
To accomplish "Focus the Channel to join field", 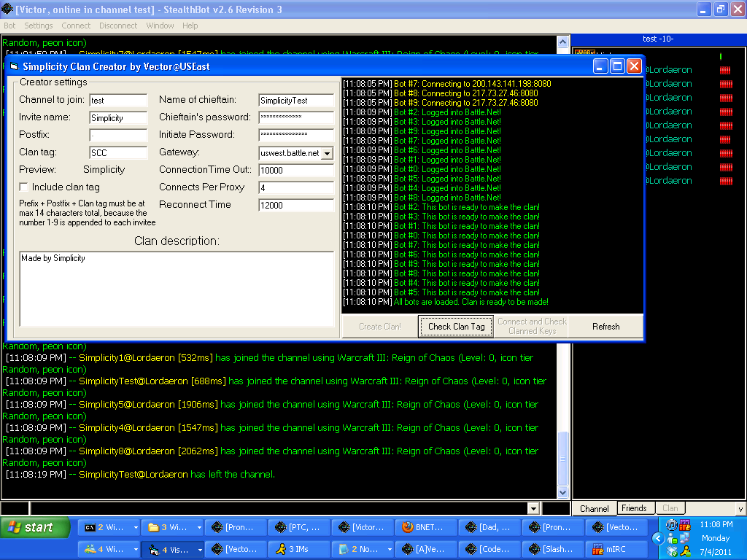I will [x=118, y=100].
